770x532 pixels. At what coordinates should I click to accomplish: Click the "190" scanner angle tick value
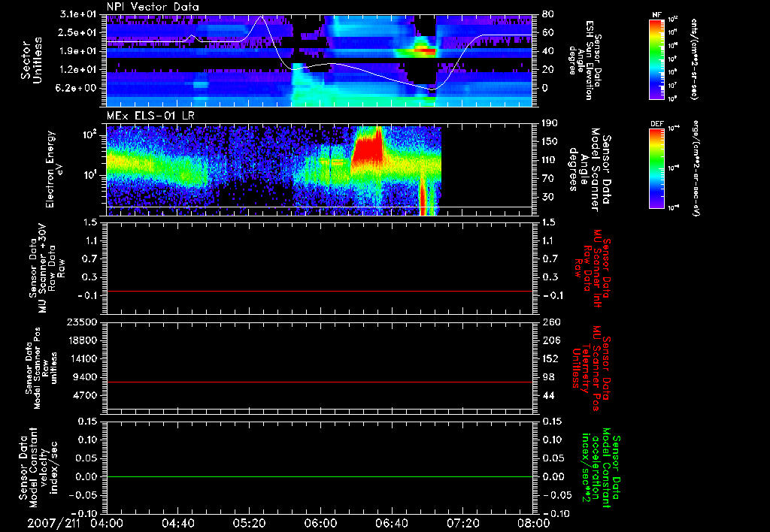550,123
